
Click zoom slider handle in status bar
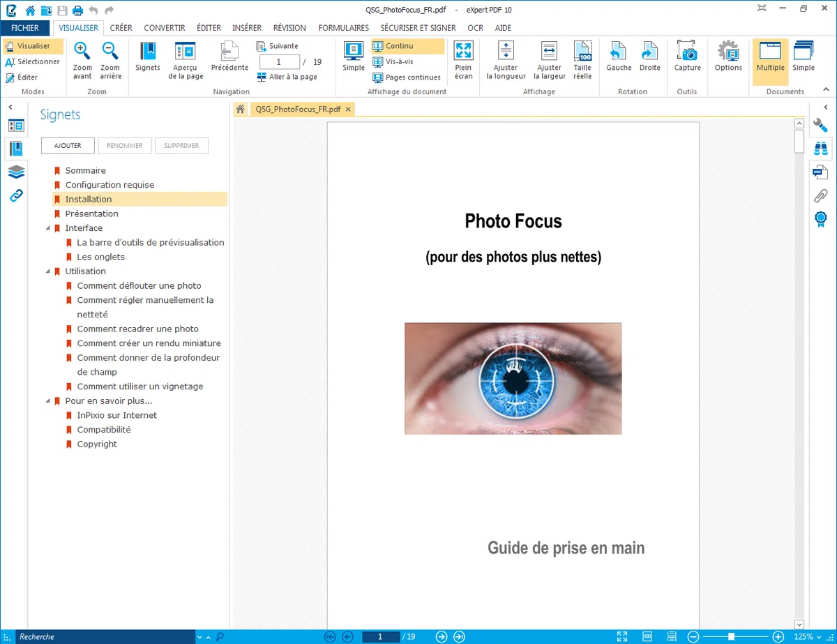[x=731, y=636]
